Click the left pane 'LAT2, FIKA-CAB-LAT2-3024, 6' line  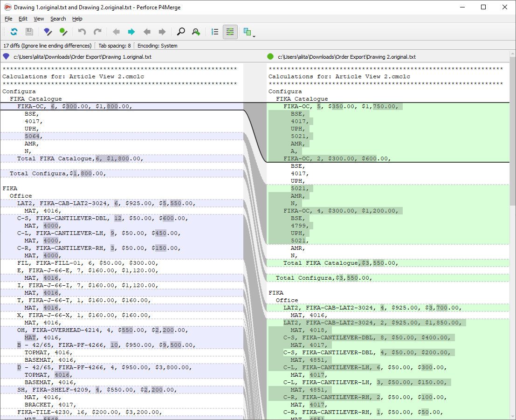[107, 203]
